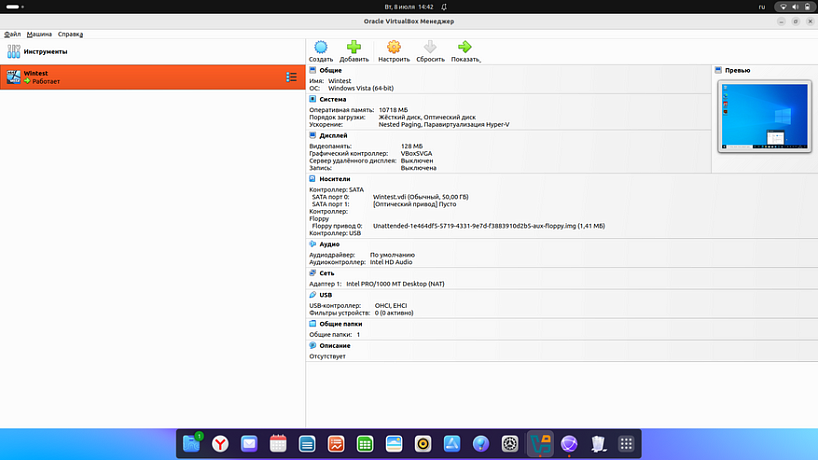Click the Создать (Create) toolbar icon
Screen dimensions: 818x460
320,48
